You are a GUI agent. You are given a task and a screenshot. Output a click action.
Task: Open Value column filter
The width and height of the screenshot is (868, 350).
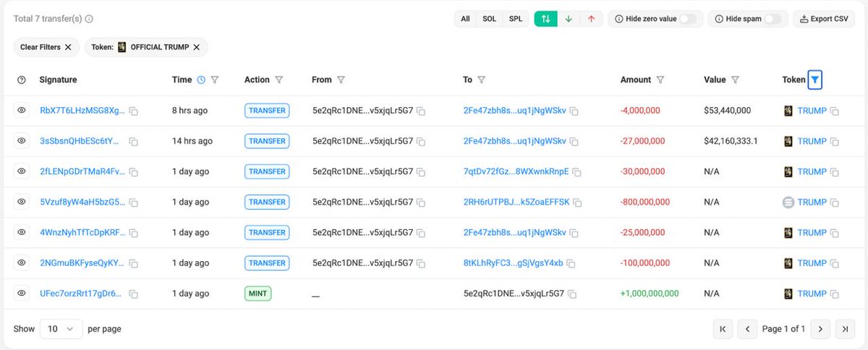[x=735, y=80]
